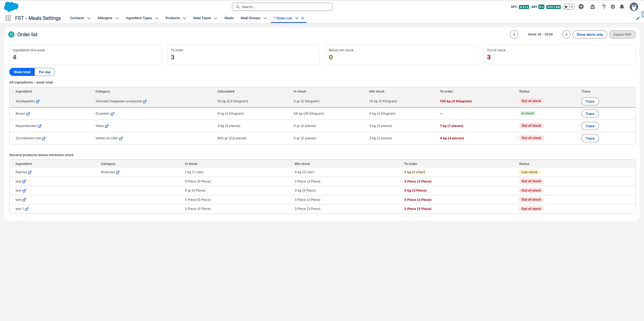Click Trace button for Bonen row
Image resolution: width=644 pixels, height=321 pixels.
point(590,114)
